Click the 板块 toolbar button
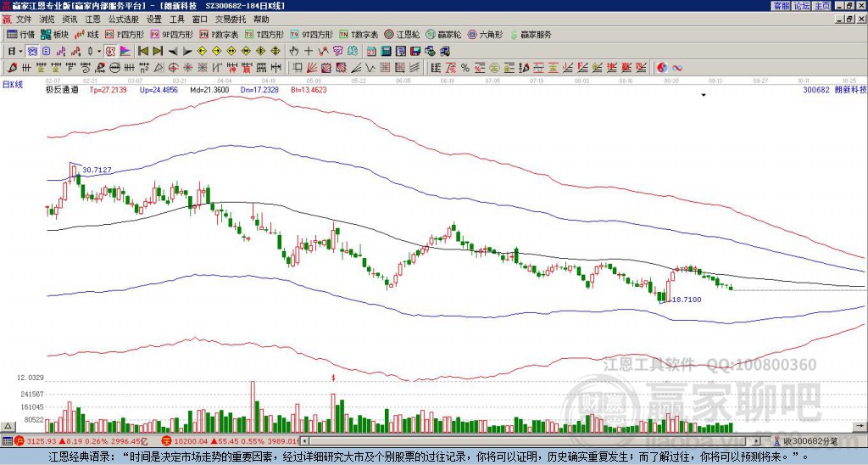 54,34
